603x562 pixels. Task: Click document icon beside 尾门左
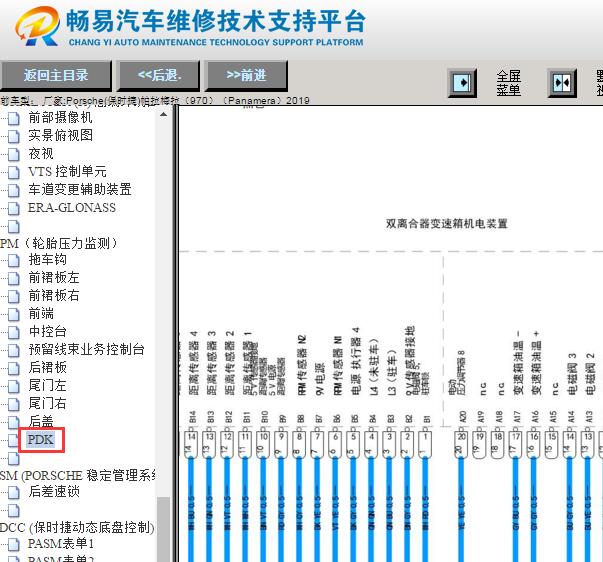tap(14, 386)
